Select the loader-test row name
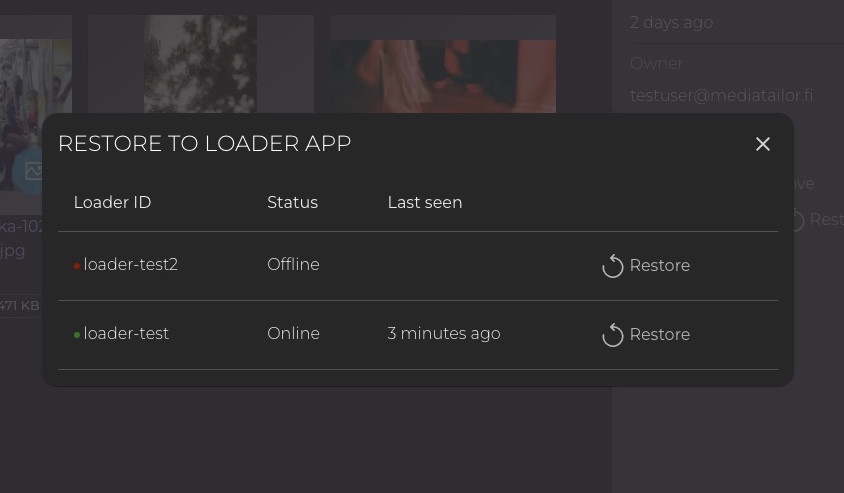Screen dimensions: 844x493 pos(126,334)
